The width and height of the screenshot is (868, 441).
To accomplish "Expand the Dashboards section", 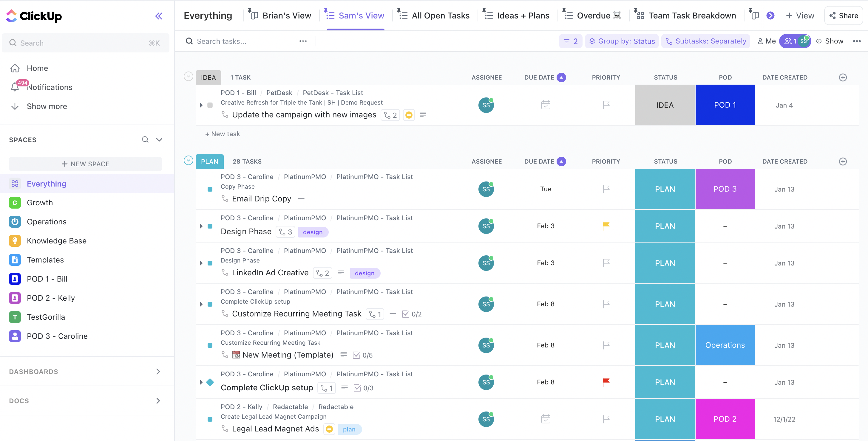I will (158, 371).
